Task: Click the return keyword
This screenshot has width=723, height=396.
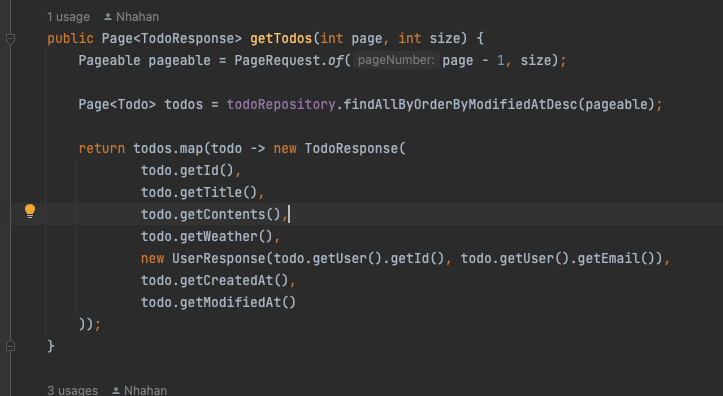Action: [101, 148]
